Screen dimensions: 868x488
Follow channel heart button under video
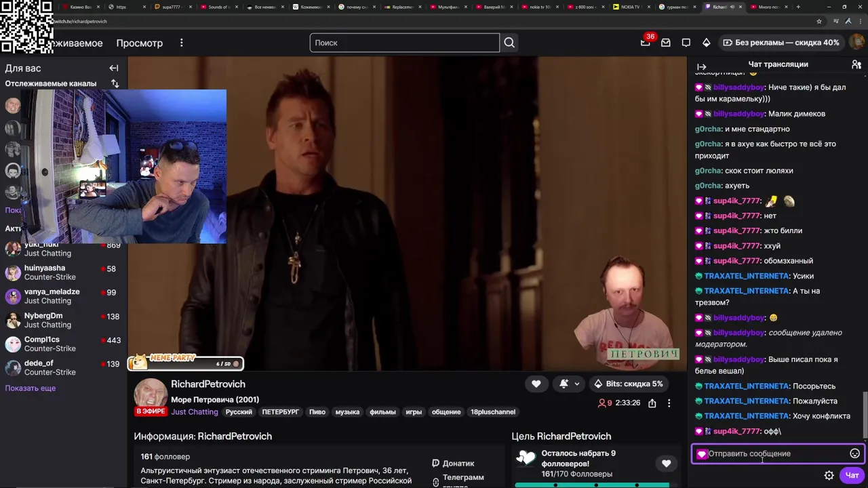coord(536,384)
